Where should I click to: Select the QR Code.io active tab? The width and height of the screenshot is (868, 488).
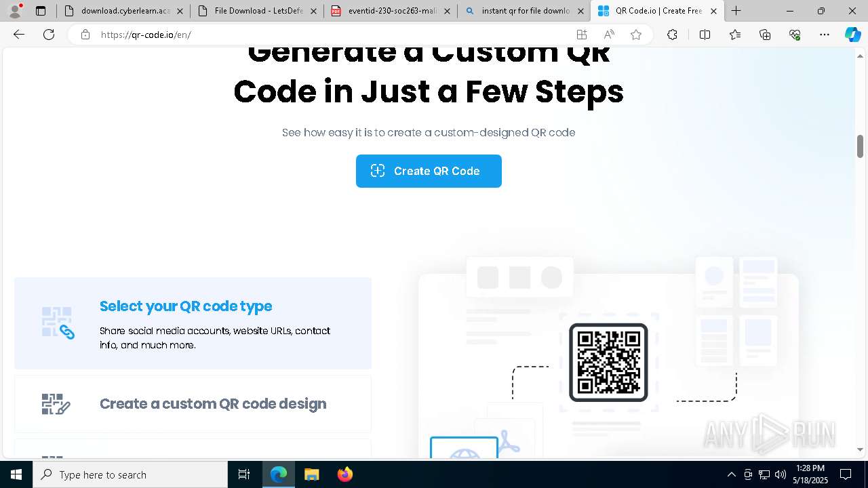(x=658, y=11)
